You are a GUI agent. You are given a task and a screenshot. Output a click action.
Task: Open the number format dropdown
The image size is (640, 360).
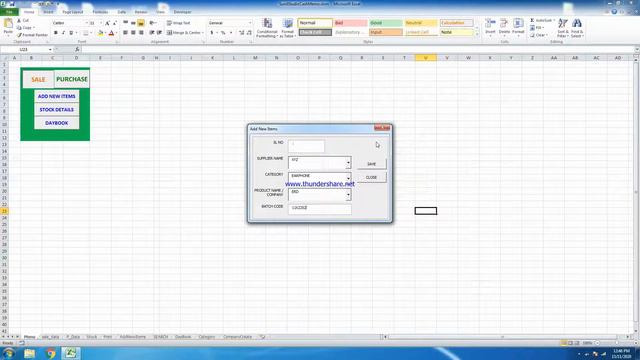250,23
